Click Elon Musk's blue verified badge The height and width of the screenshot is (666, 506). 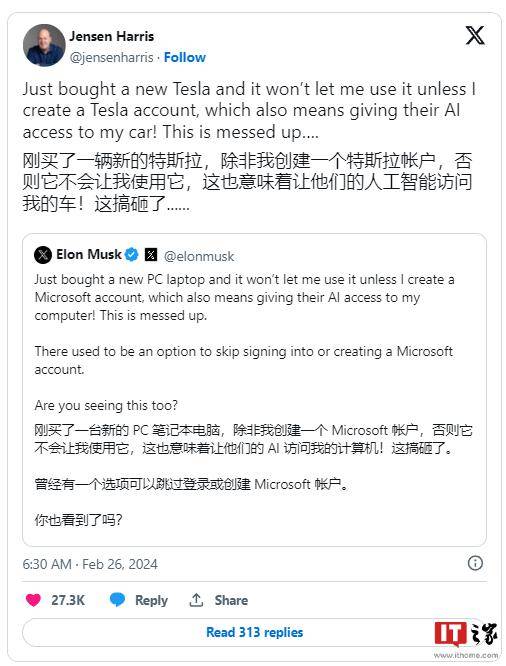(132, 254)
